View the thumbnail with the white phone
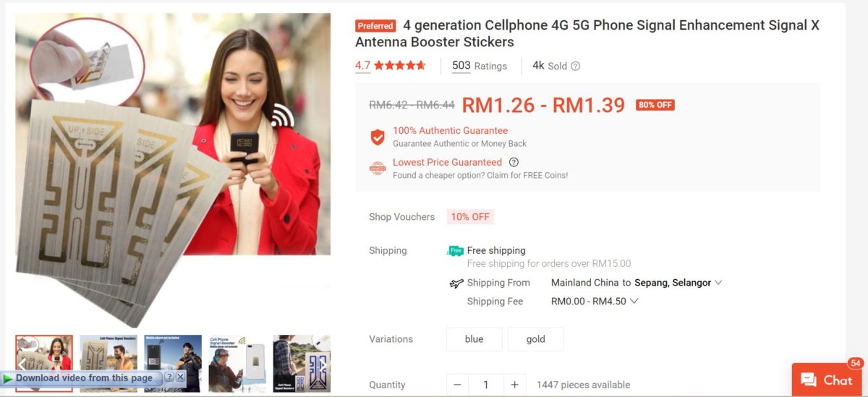 click(237, 363)
